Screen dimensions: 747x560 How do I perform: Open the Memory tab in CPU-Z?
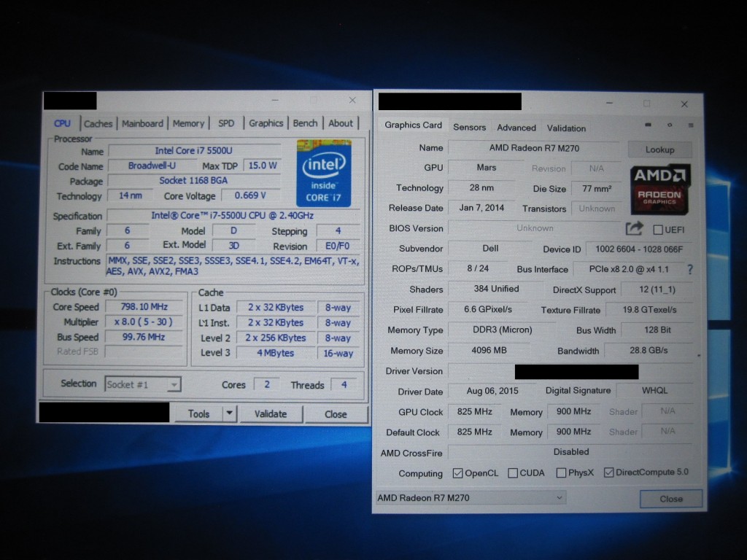pyautogui.click(x=188, y=124)
